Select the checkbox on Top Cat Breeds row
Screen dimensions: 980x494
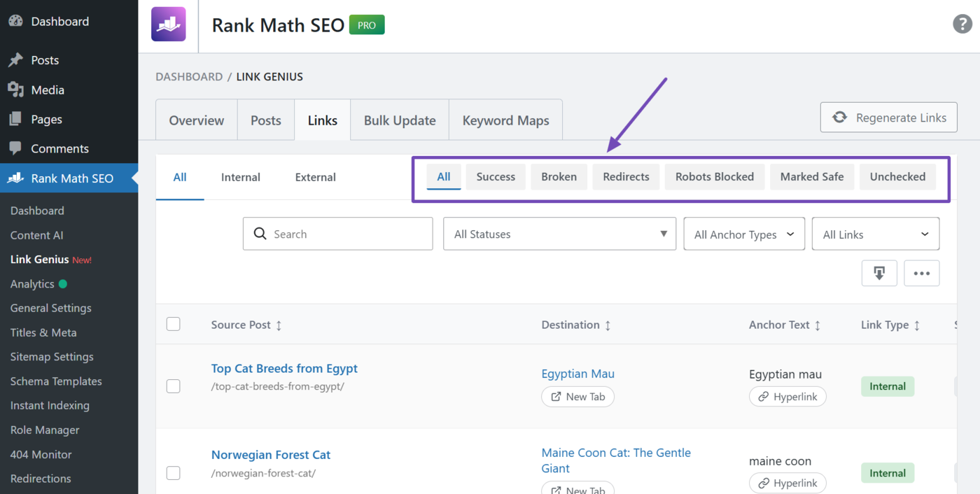[173, 386]
